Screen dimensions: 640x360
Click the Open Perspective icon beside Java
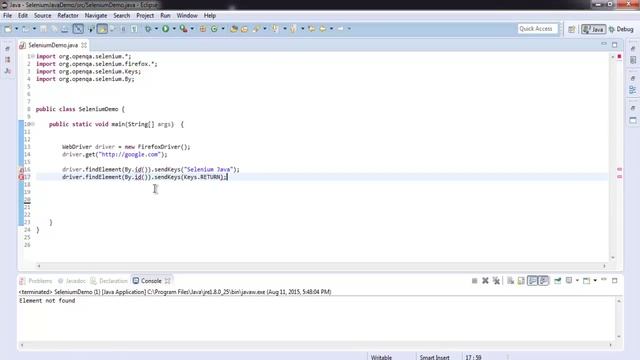click(x=571, y=29)
